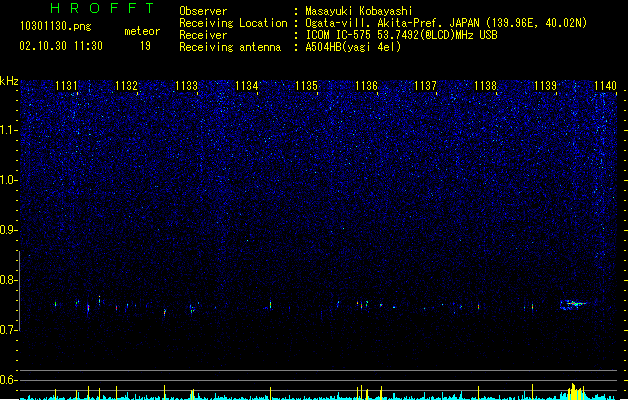The width and height of the screenshot is (629, 400).
Task: Click the 1137 time marker
Action: (x=425, y=86)
